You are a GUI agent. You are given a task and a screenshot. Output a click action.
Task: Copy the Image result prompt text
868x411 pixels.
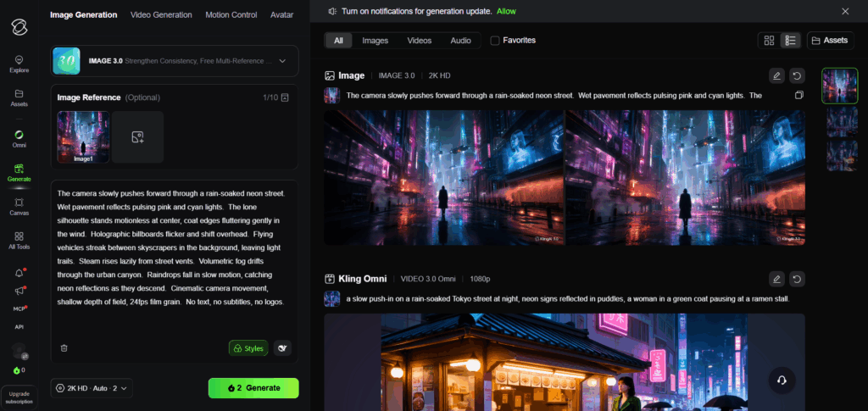click(x=798, y=95)
